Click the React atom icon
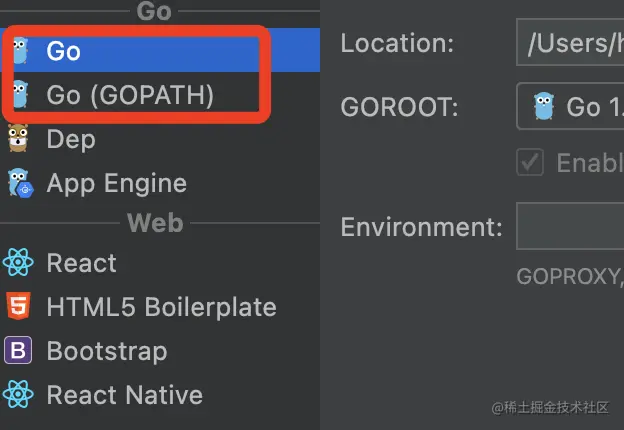 tap(18, 262)
